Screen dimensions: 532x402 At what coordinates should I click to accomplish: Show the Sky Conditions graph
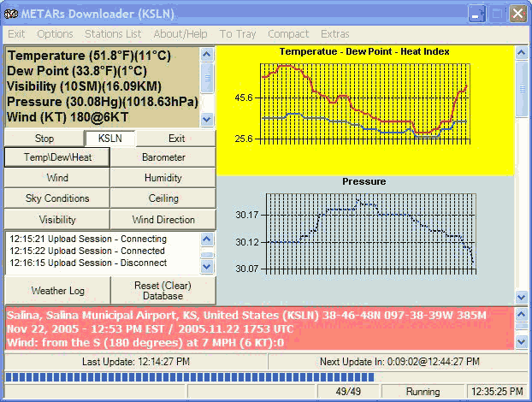coord(57,198)
